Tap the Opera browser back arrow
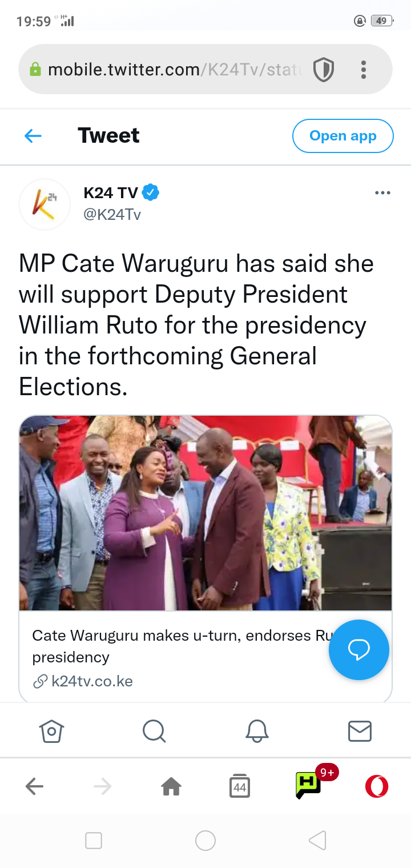411x868 pixels. point(34,787)
